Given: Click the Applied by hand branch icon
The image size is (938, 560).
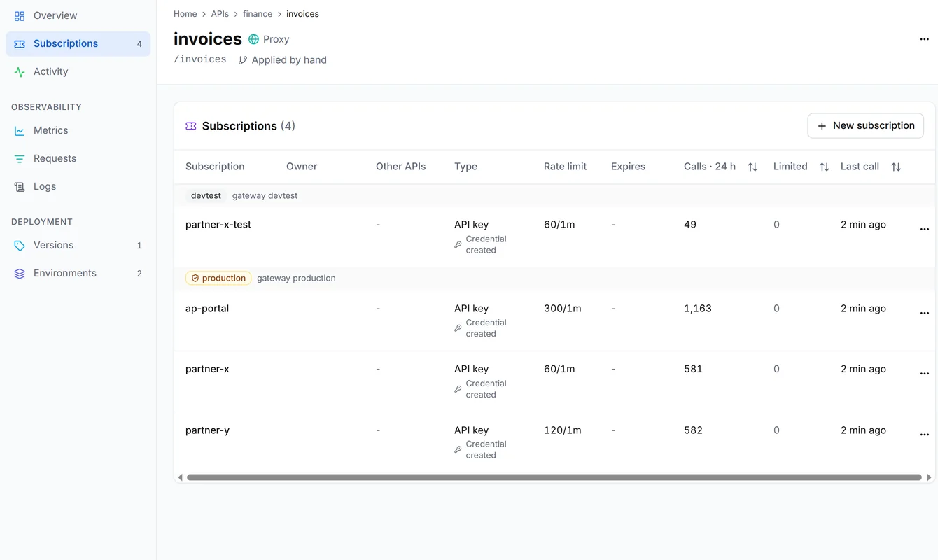Looking at the screenshot, I should point(243,60).
